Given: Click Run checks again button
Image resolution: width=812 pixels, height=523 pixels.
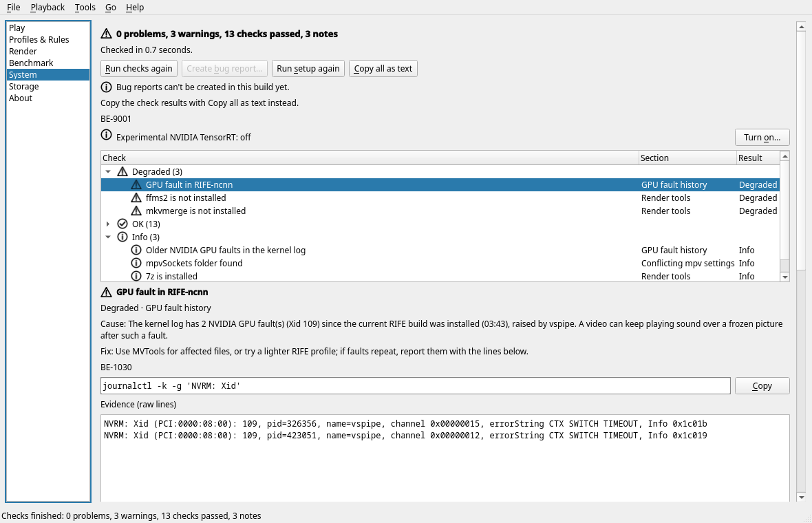Looking at the screenshot, I should point(139,68).
